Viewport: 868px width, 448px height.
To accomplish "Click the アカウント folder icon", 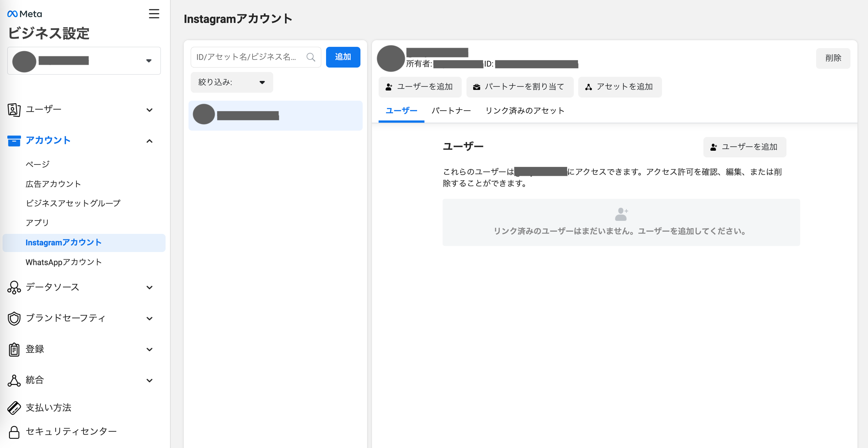I will pyautogui.click(x=14, y=141).
